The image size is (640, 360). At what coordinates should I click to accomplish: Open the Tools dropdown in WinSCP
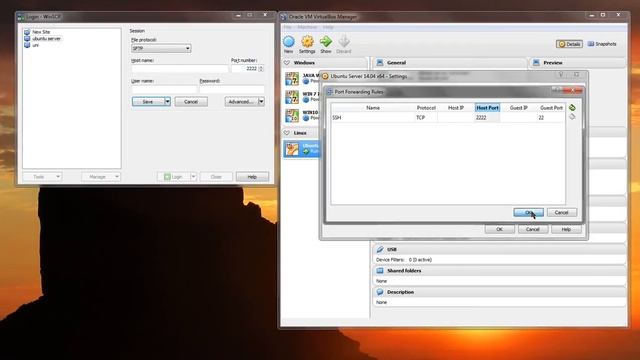pos(42,177)
